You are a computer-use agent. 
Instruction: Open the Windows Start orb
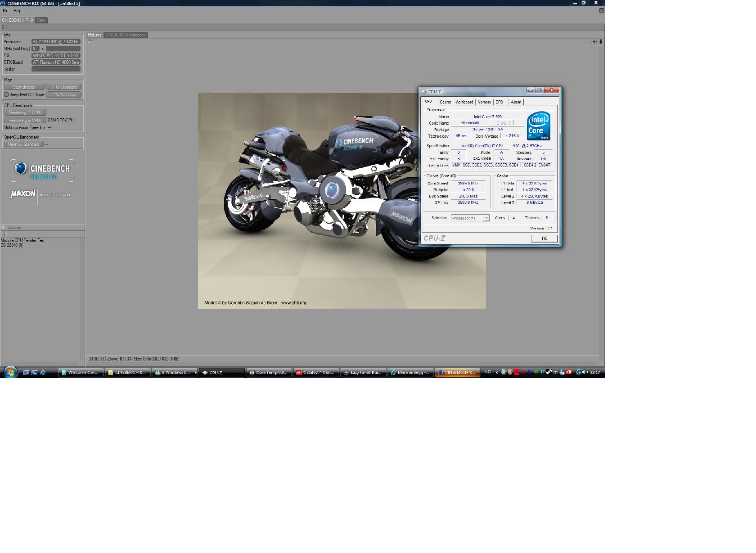click(10, 372)
